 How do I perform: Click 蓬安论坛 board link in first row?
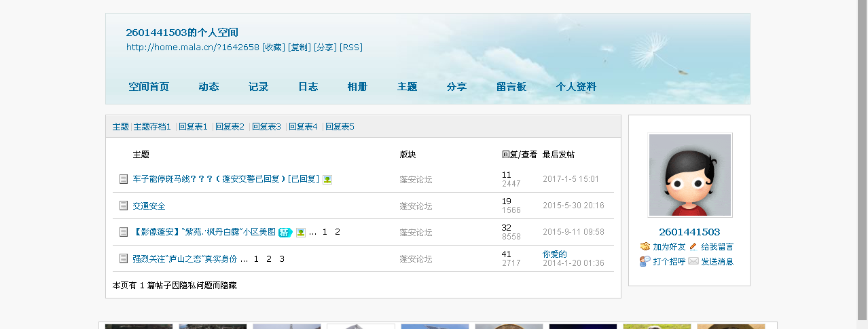(416, 179)
